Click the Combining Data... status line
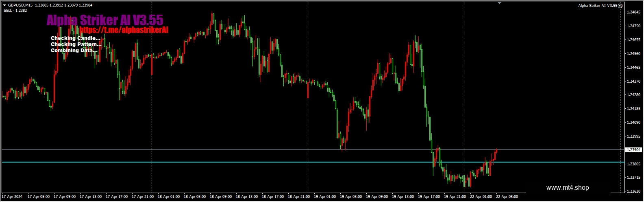Image resolution: width=644 pixels, height=202 pixels. (74, 50)
